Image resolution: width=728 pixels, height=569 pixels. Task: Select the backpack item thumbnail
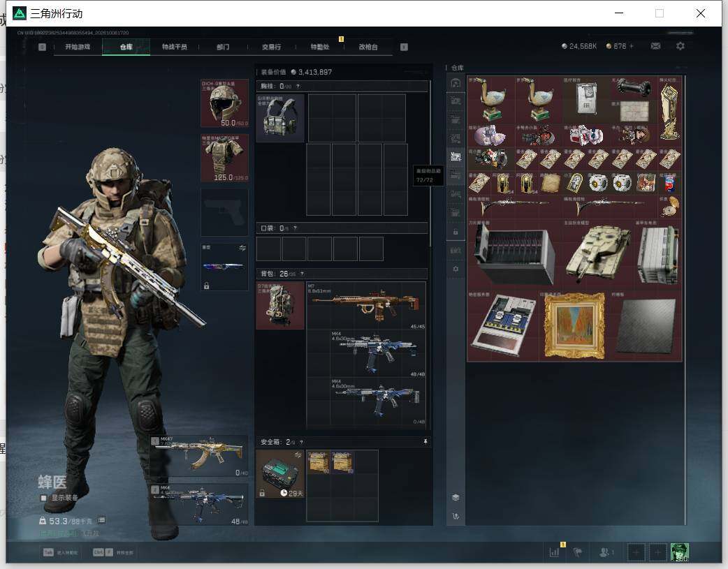(x=280, y=305)
